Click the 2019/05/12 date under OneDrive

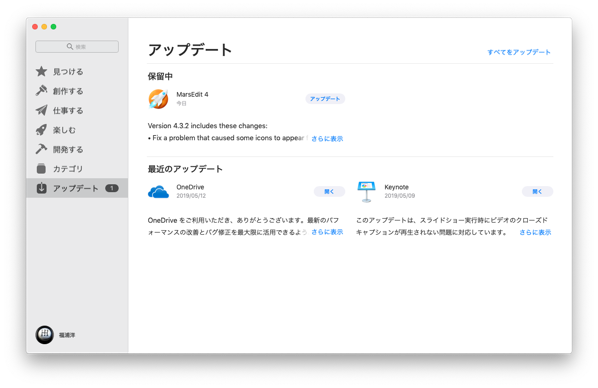point(191,196)
